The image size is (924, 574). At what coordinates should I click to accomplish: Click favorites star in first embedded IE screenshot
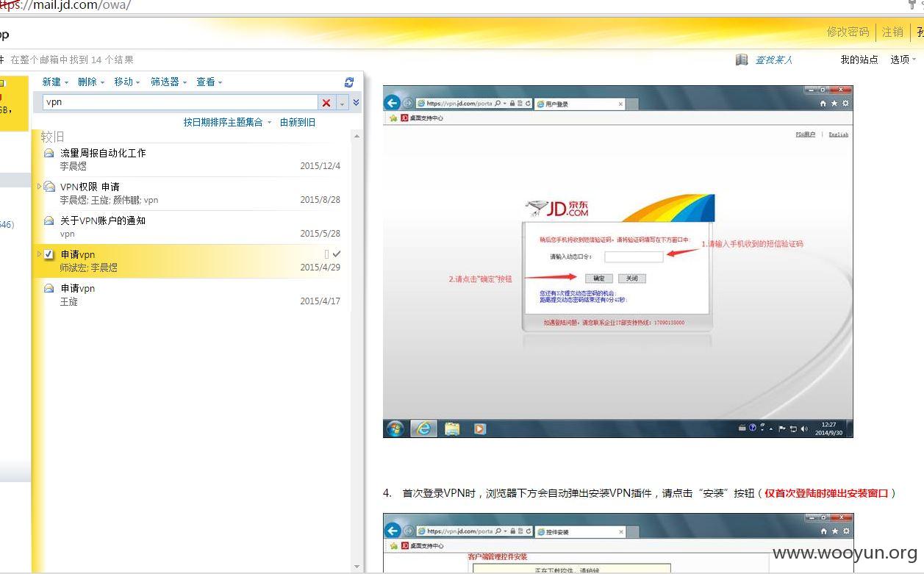click(x=834, y=104)
